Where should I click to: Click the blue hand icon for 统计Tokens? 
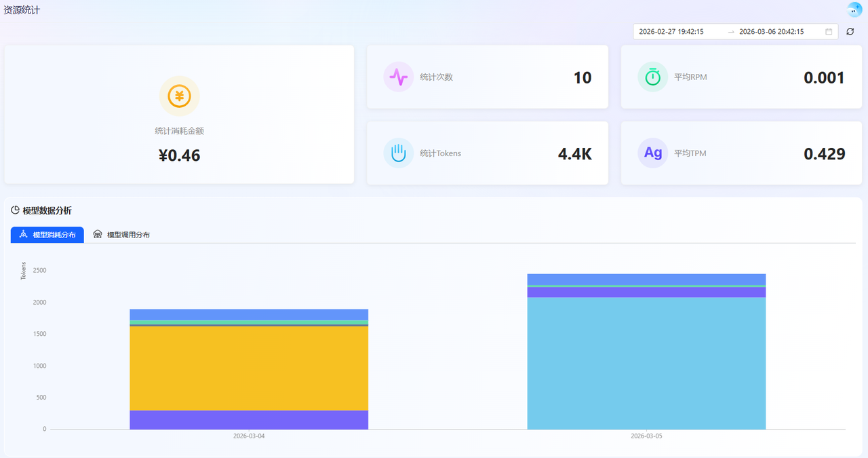tap(399, 153)
